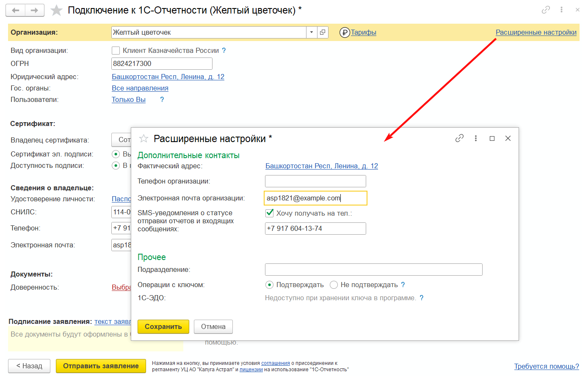Screen dimensions: 588x389
Task: Show help for 1С-ЭДО availability
Action: click(x=422, y=298)
